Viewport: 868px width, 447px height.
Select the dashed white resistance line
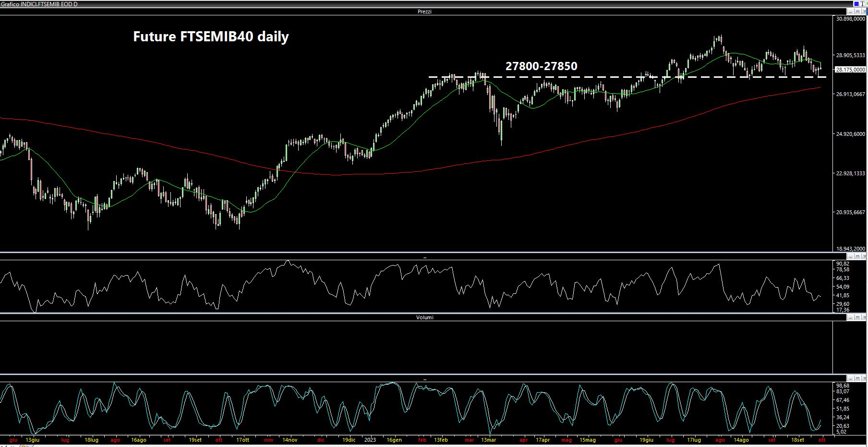pyautogui.click(x=627, y=77)
